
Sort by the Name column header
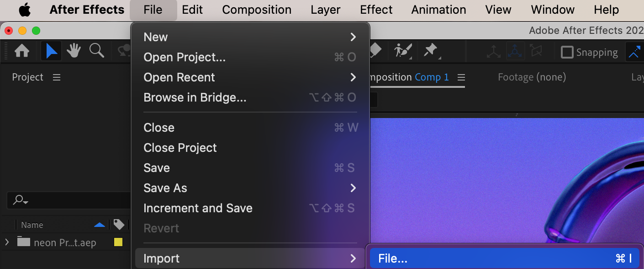[32, 225]
